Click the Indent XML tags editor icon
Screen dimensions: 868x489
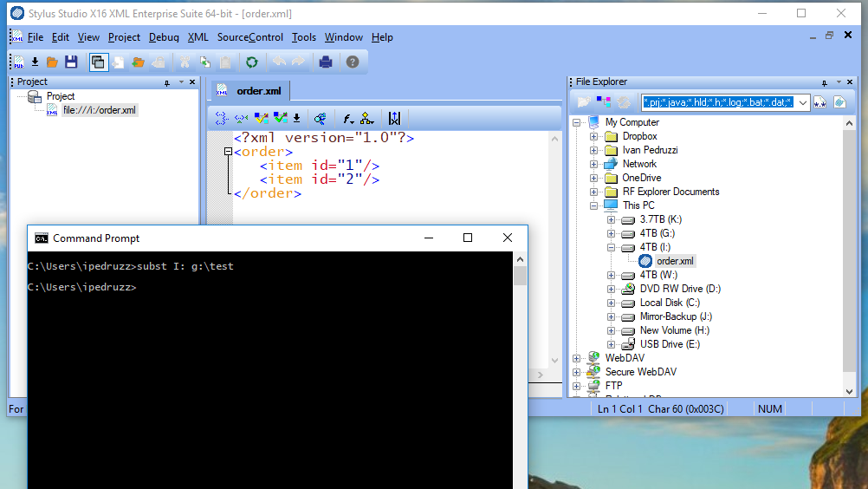[x=222, y=119]
